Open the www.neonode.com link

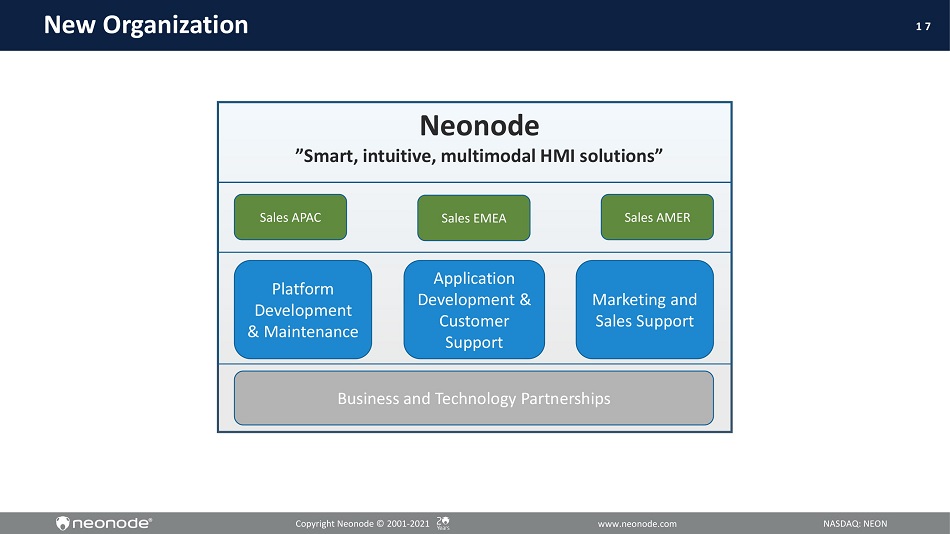(637, 524)
